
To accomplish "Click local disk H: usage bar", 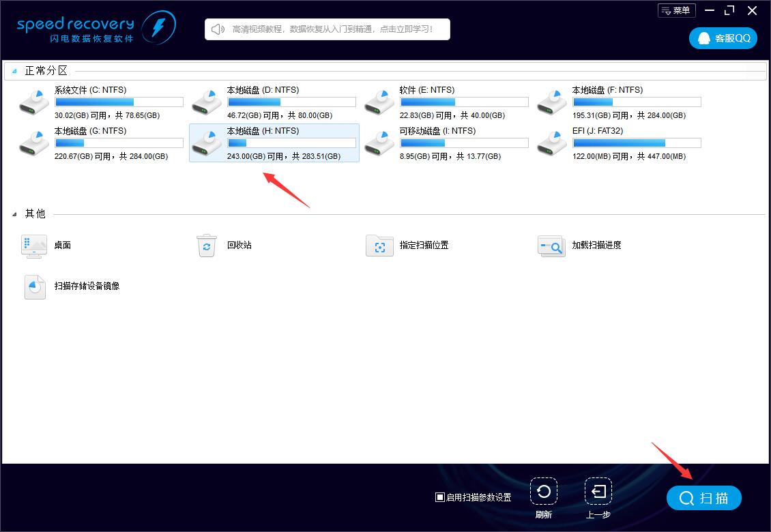I will (291, 143).
